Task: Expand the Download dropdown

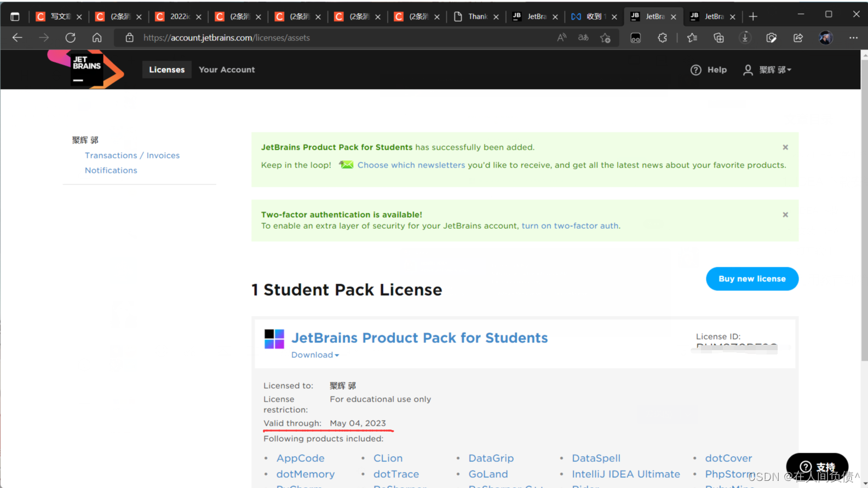Action: 315,355
